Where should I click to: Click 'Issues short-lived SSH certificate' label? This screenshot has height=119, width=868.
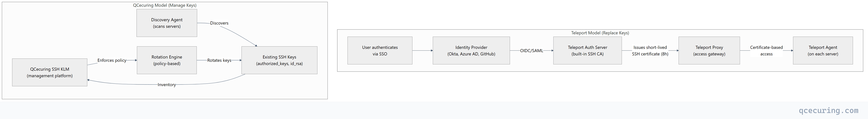tap(650, 51)
